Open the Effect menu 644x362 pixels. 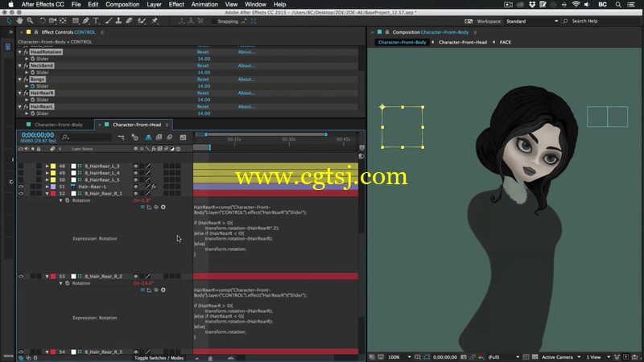coord(176,5)
